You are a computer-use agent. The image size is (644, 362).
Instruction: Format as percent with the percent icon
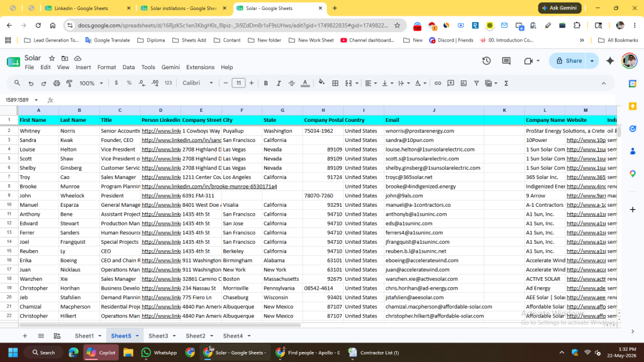[129, 83]
